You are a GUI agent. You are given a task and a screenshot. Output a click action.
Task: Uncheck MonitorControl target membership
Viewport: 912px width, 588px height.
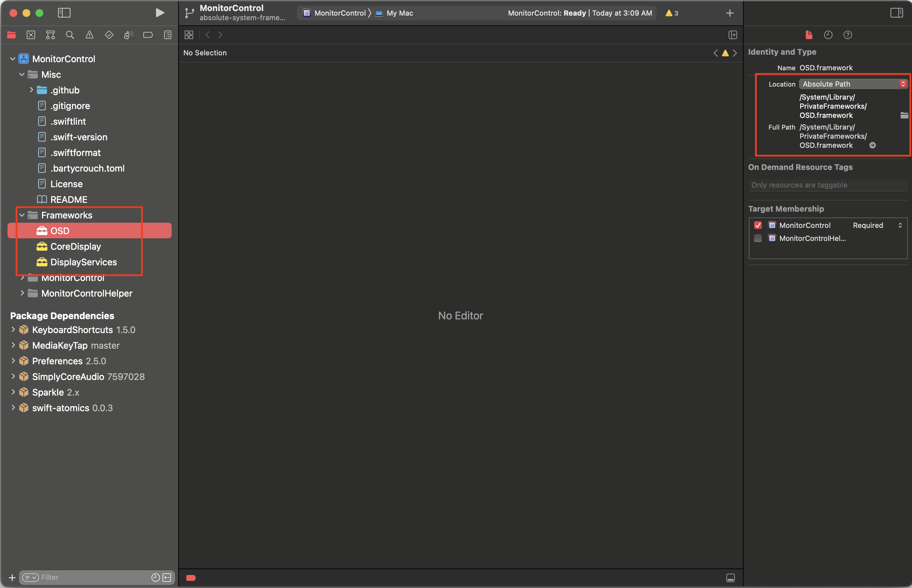(x=758, y=225)
